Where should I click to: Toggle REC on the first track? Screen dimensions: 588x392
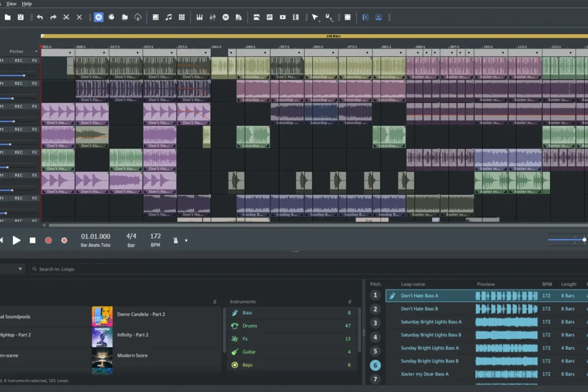(x=19, y=61)
